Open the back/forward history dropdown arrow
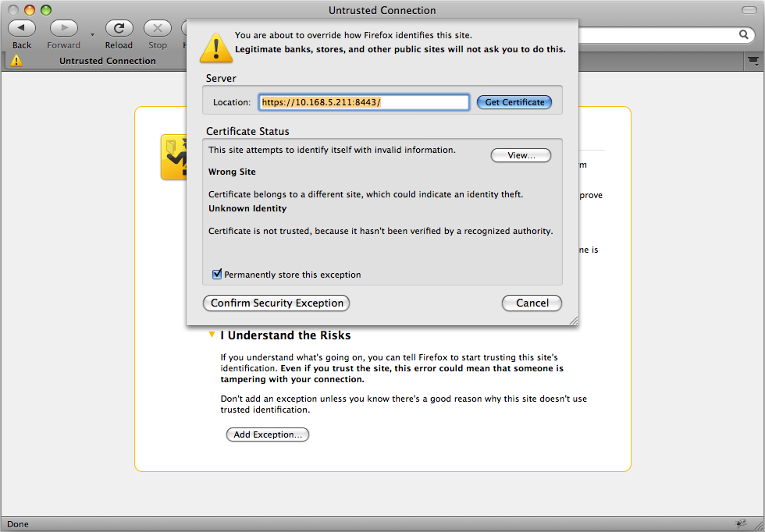765x532 pixels. [92, 35]
